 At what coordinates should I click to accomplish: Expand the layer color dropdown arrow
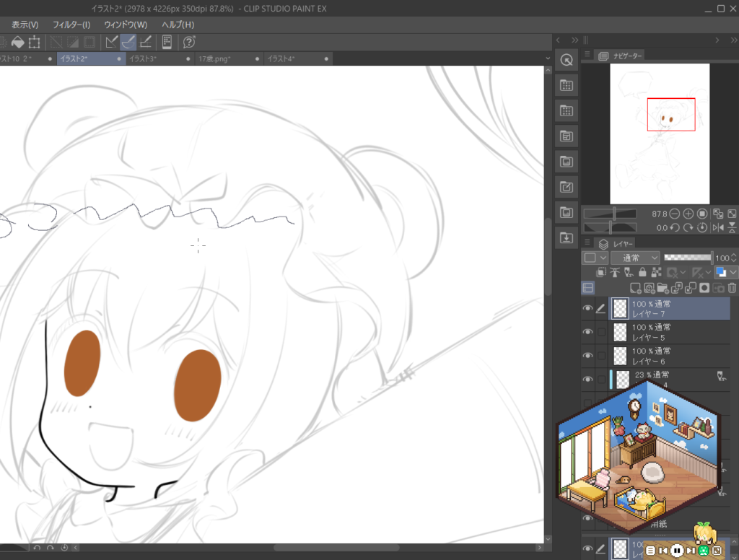point(733,273)
